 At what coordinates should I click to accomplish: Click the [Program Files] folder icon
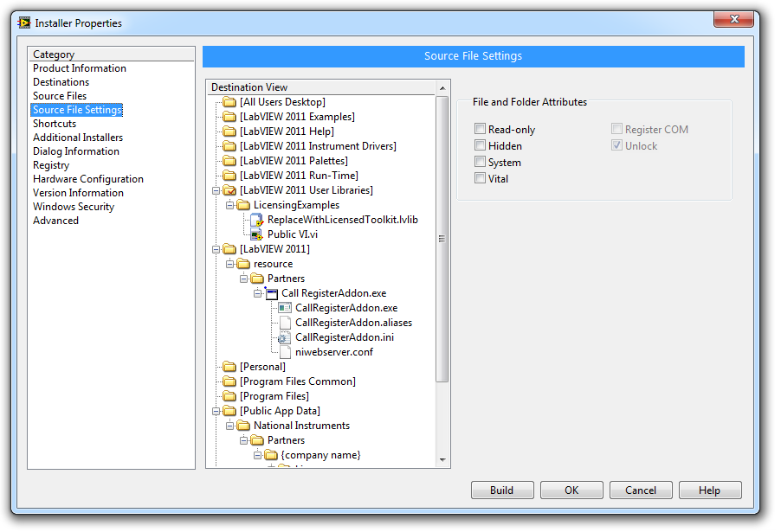[x=229, y=397]
